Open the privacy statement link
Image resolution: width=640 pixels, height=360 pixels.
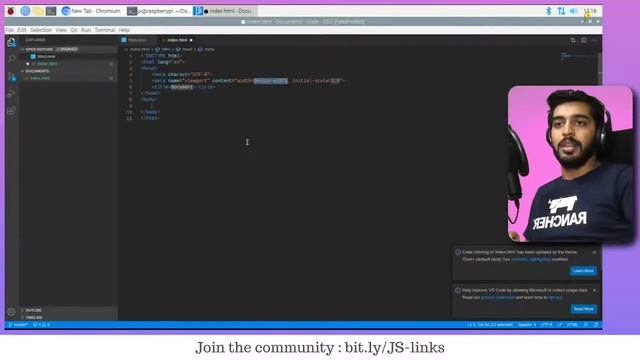tap(498, 298)
